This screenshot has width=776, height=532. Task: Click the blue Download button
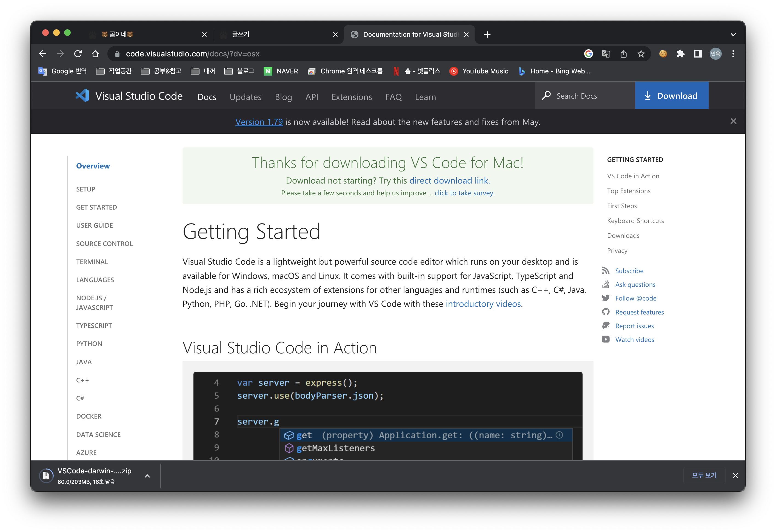672,96
